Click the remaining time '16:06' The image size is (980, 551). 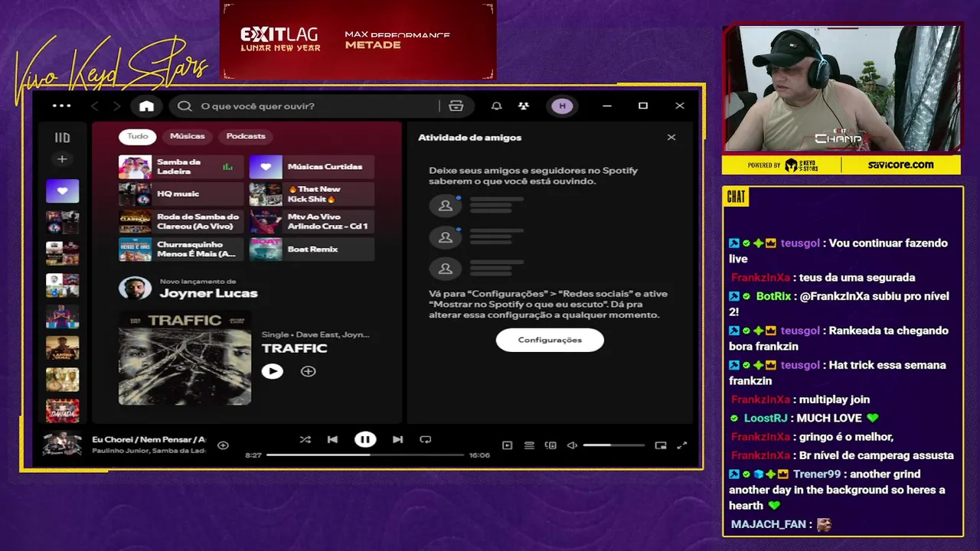pos(479,455)
